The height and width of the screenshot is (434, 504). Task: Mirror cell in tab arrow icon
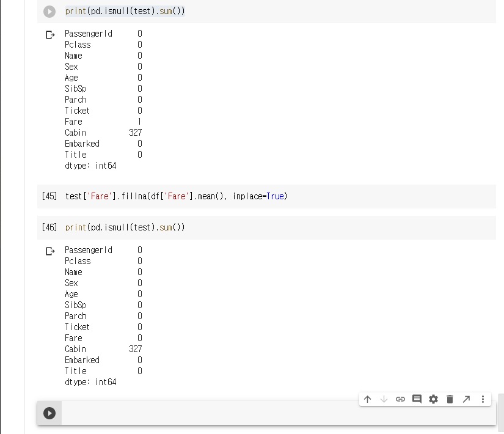pyautogui.click(x=466, y=399)
